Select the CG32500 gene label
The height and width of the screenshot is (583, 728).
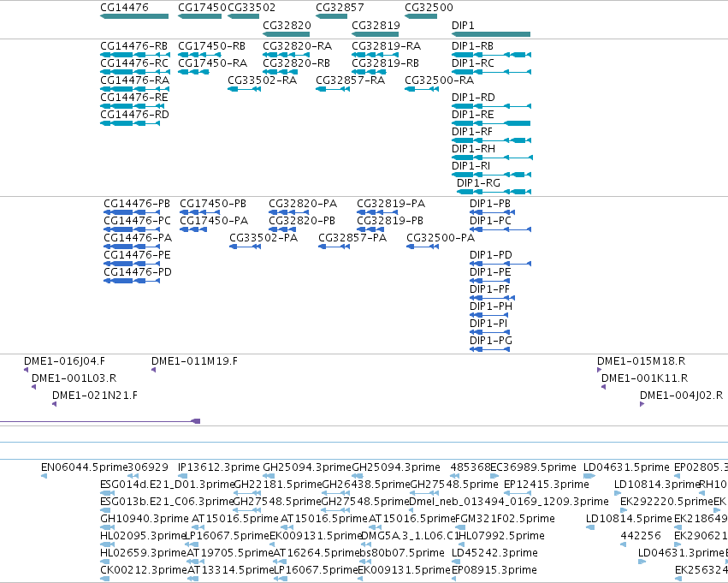(x=429, y=8)
